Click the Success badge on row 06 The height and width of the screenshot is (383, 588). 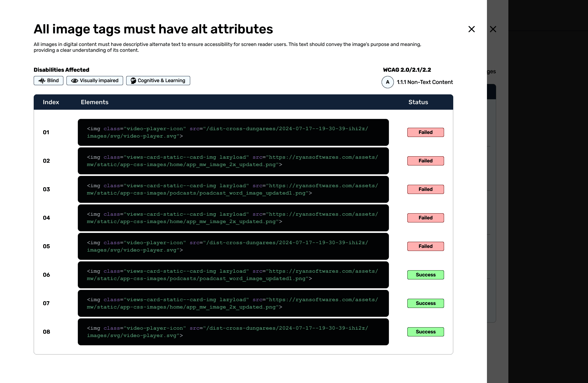pyautogui.click(x=425, y=275)
